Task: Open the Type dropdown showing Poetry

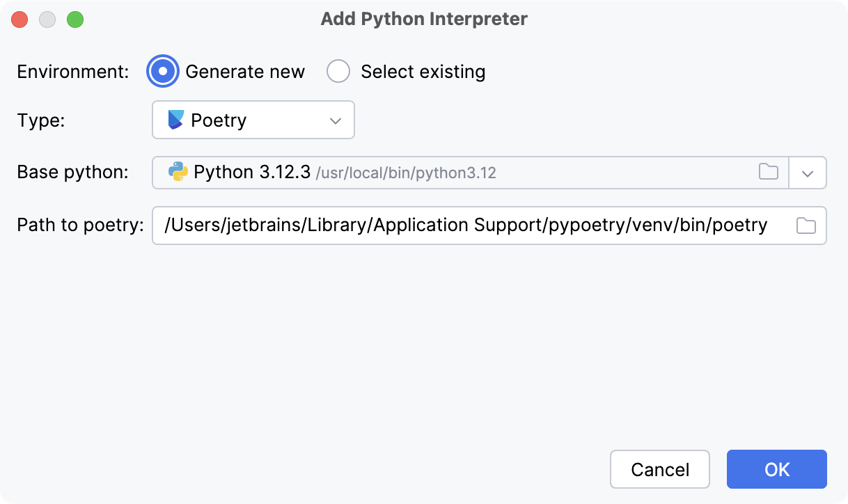Action: pyautogui.click(x=253, y=120)
